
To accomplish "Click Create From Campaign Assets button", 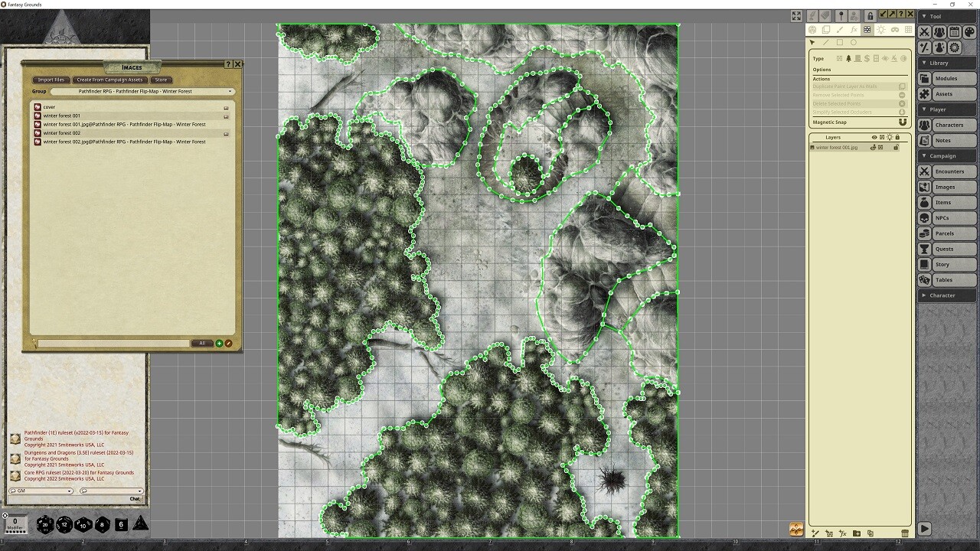I will click(109, 80).
